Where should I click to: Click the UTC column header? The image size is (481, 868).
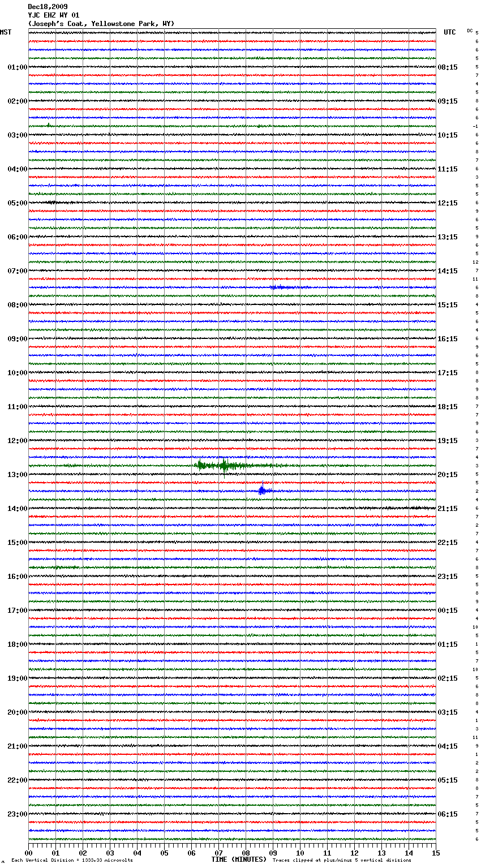(x=449, y=32)
